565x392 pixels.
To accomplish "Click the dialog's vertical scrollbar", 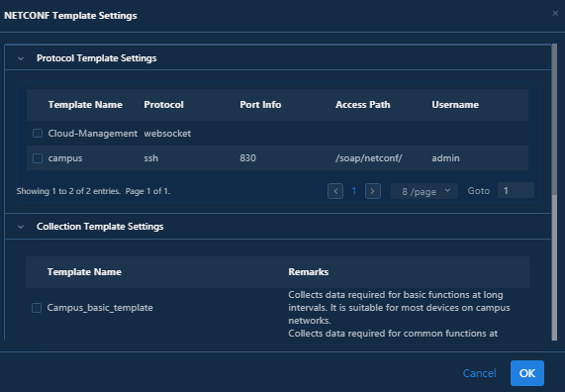I will (x=554, y=193).
